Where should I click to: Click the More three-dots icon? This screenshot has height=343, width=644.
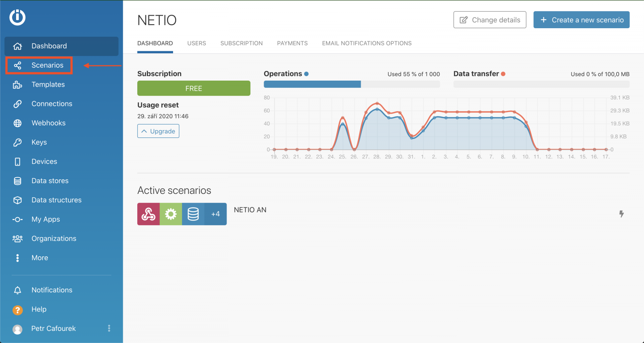pos(17,258)
